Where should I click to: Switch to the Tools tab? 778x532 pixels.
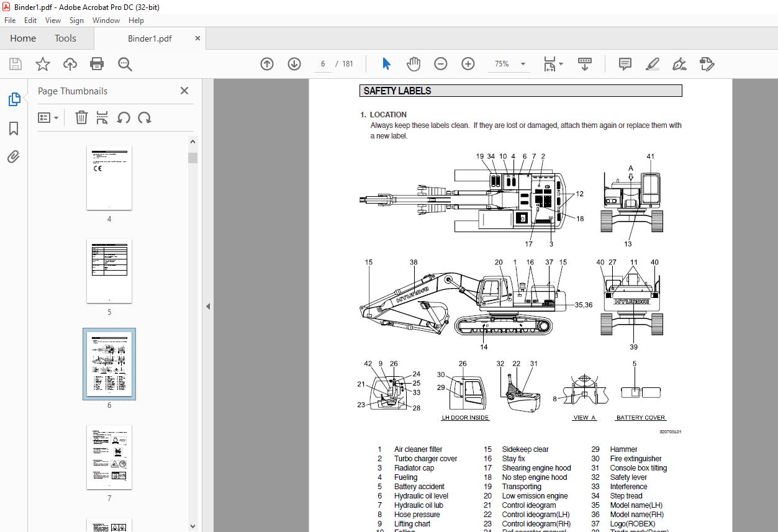click(65, 38)
